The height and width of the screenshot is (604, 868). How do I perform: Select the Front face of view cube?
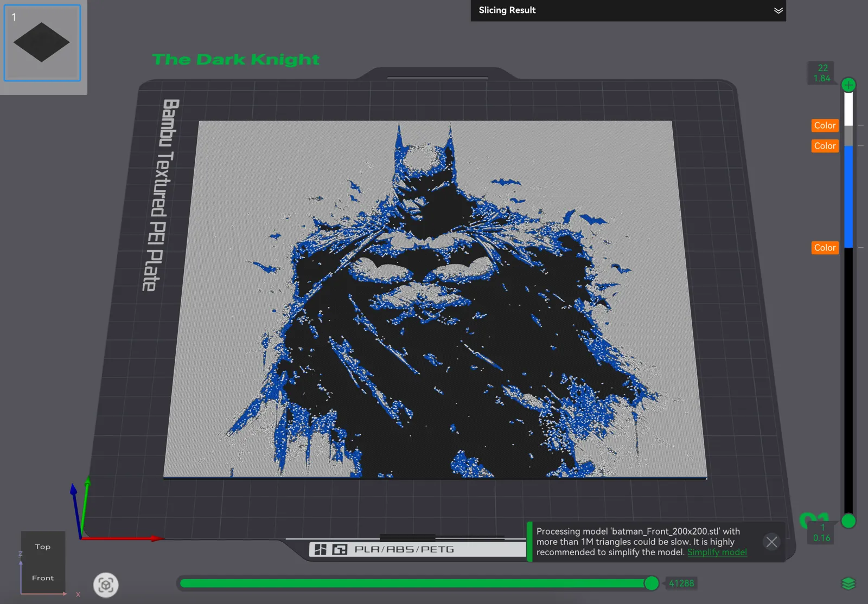click(x=43, y=578)
